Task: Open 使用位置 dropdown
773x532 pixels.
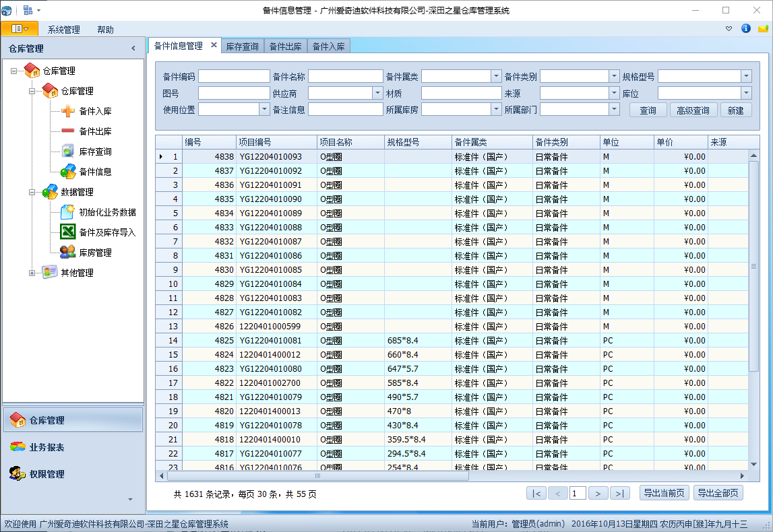Action: click(264, 109)
